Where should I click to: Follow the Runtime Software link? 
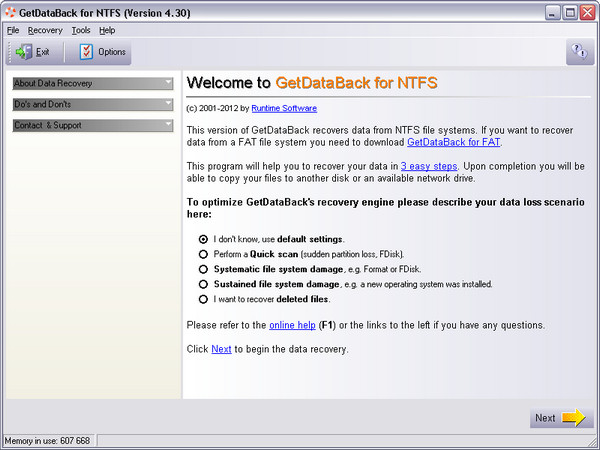click(x=284, y=108)
